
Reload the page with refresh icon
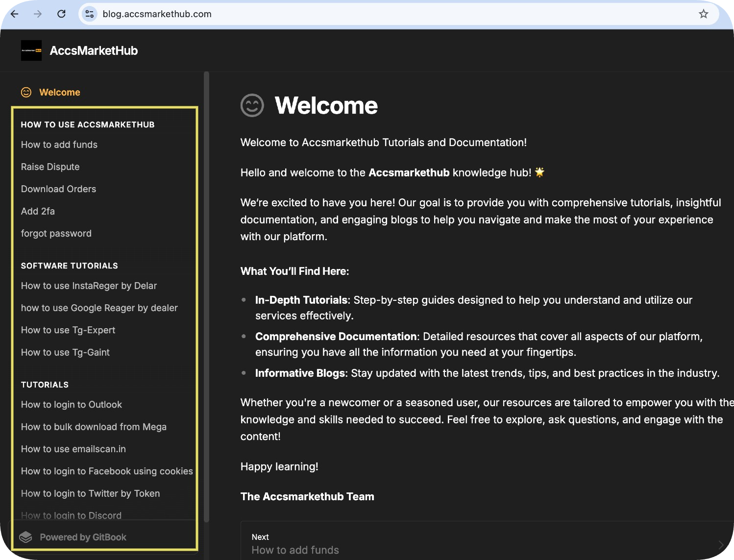click(x=61, y=14)
